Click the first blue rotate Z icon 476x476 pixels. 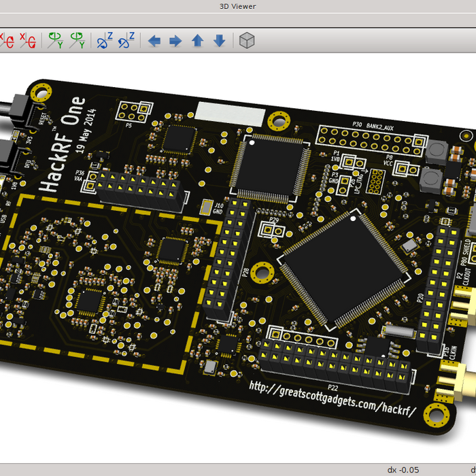pos(105,40)
